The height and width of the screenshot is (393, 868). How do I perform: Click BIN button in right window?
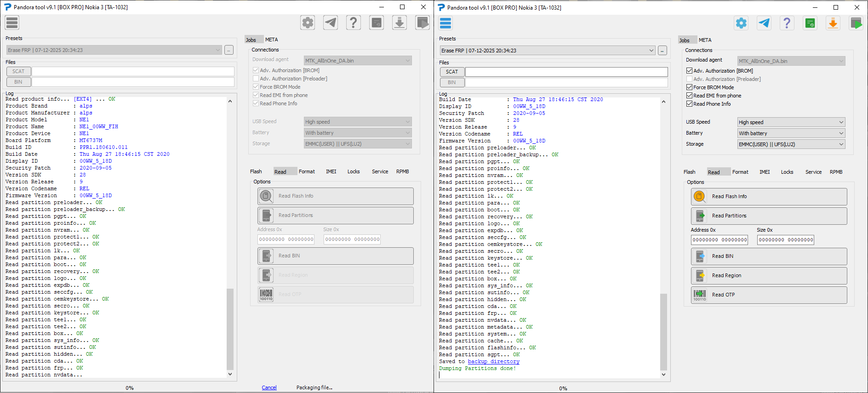[452, 82]
